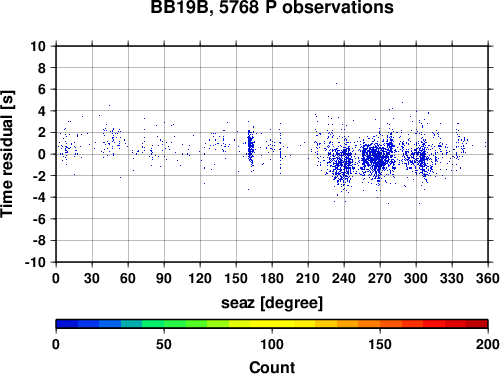500x374 pixels.
Task: Click the plot title BB19B P observations
Action: [x=272, y=7]
